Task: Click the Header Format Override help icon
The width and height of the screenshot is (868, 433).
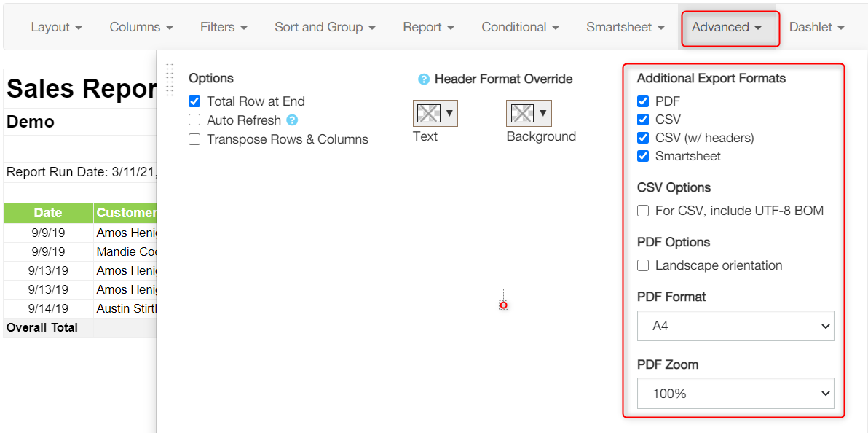Action: click(x=424, y=79)
